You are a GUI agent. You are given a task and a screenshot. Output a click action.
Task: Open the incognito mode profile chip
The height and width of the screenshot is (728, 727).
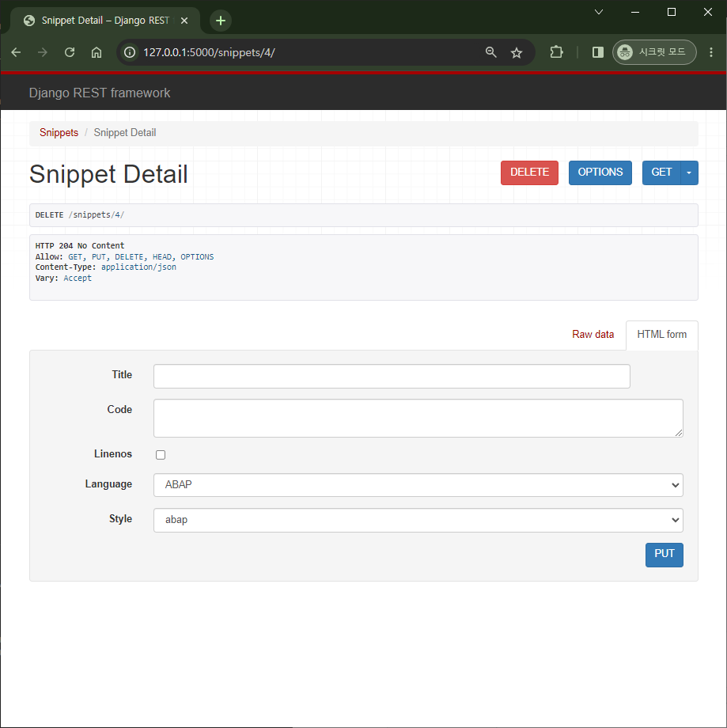654,52
